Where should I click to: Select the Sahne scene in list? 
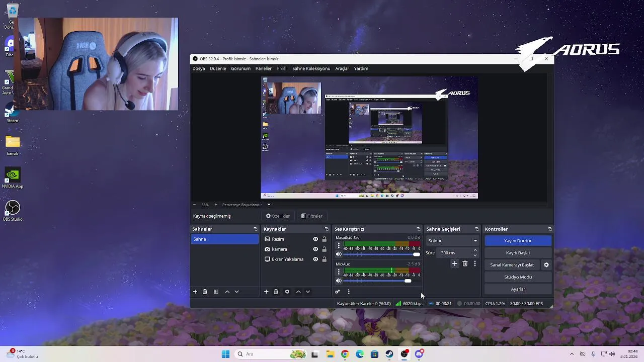pyautogui.click(x=224, y=239)
